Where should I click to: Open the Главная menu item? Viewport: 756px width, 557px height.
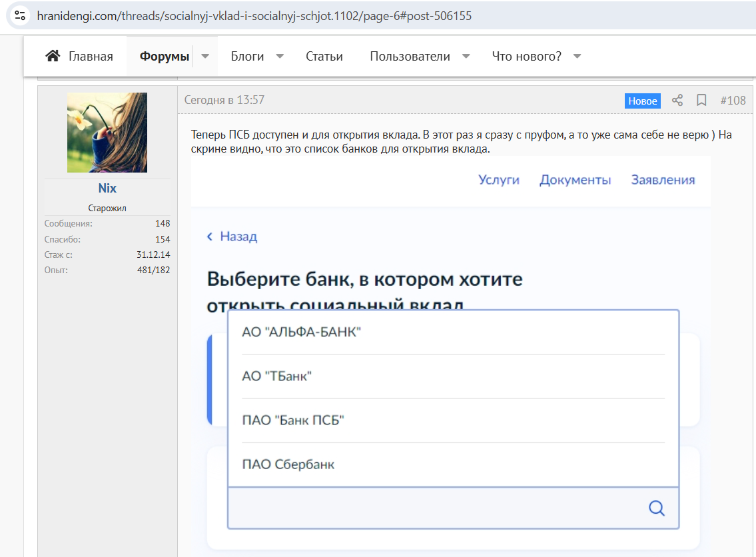[91, 57]
